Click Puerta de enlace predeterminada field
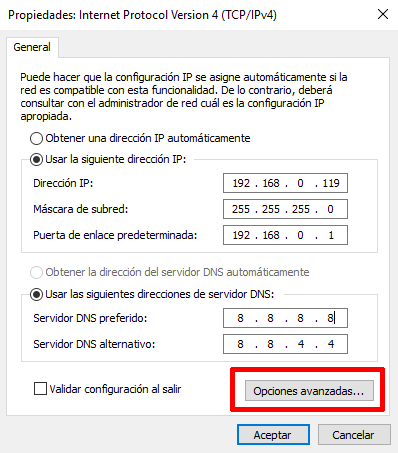This screenshot has height=453, width=398. coord(285,235)
